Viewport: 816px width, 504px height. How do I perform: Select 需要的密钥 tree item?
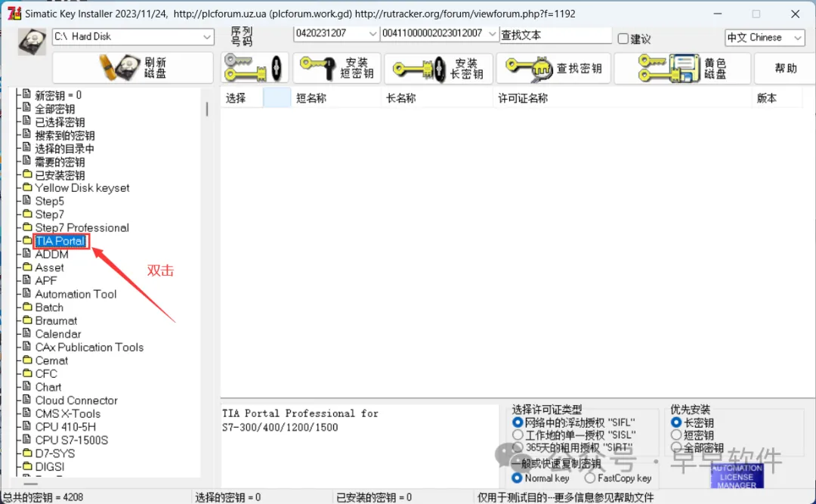[60, 162]
